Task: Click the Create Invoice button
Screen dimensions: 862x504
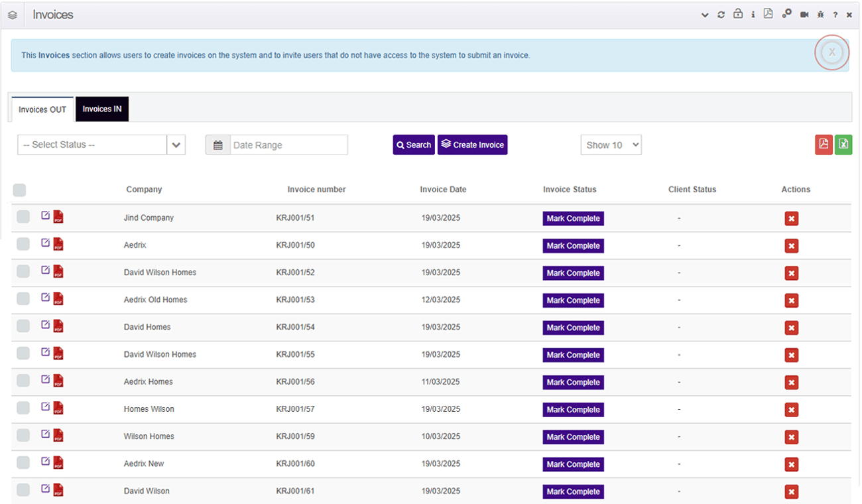Action: [x=472, y=145]
